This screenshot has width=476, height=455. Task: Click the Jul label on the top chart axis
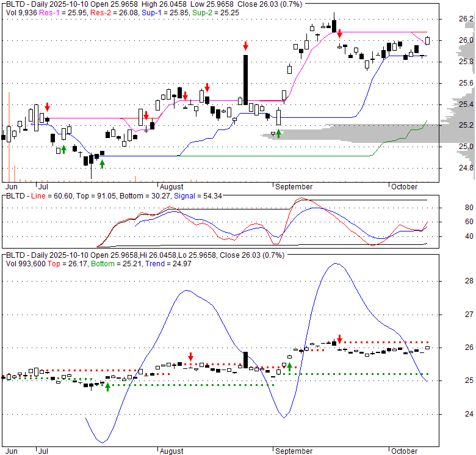[43, 187]
